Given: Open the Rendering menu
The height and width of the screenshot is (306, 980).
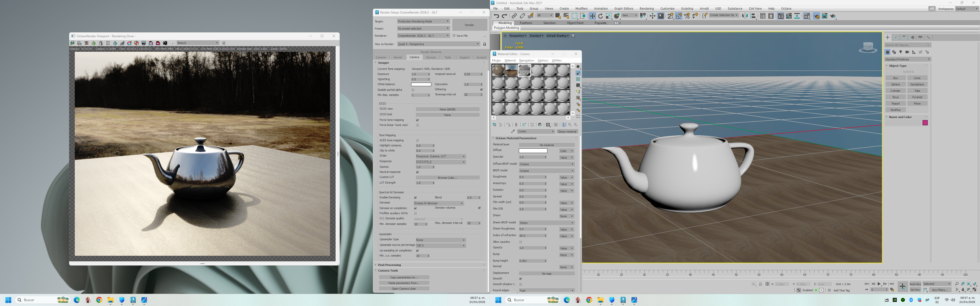Looking at the screenshot, I should point(646,8).
